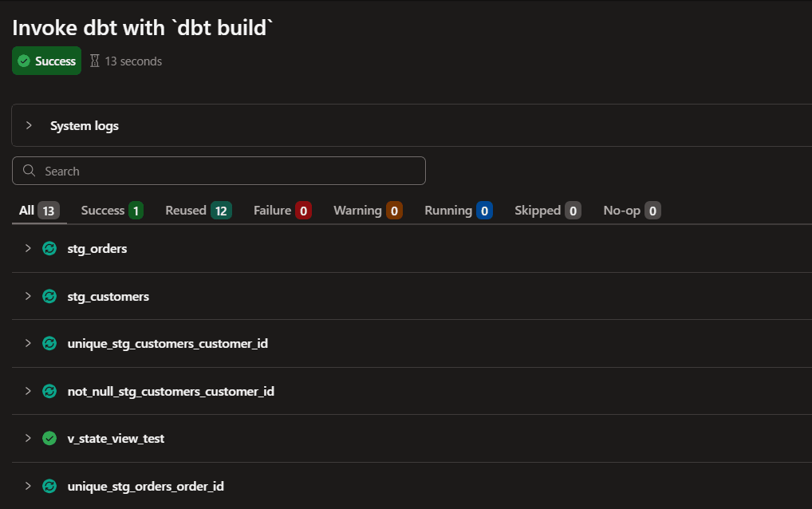The image size is (812, 509).
Task: Expand the unique_stg_customers_customer_id row
Action: (28, 343)
